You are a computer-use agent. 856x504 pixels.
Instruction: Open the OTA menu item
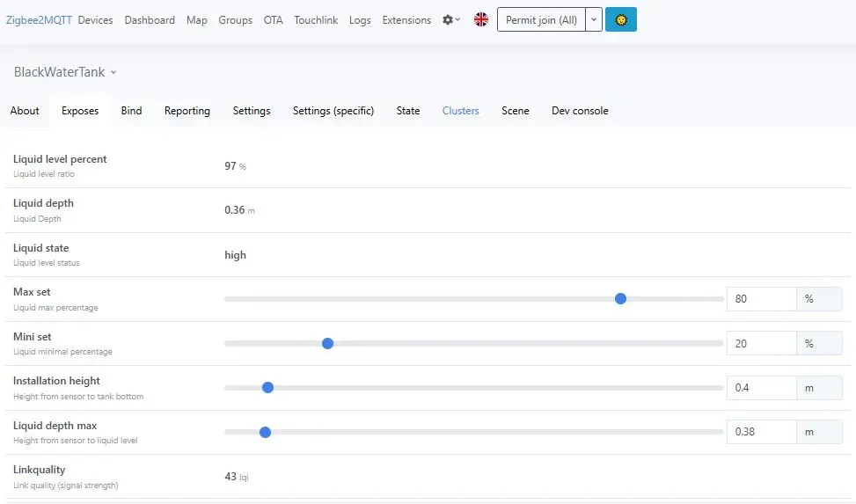(x=274, y=20)
